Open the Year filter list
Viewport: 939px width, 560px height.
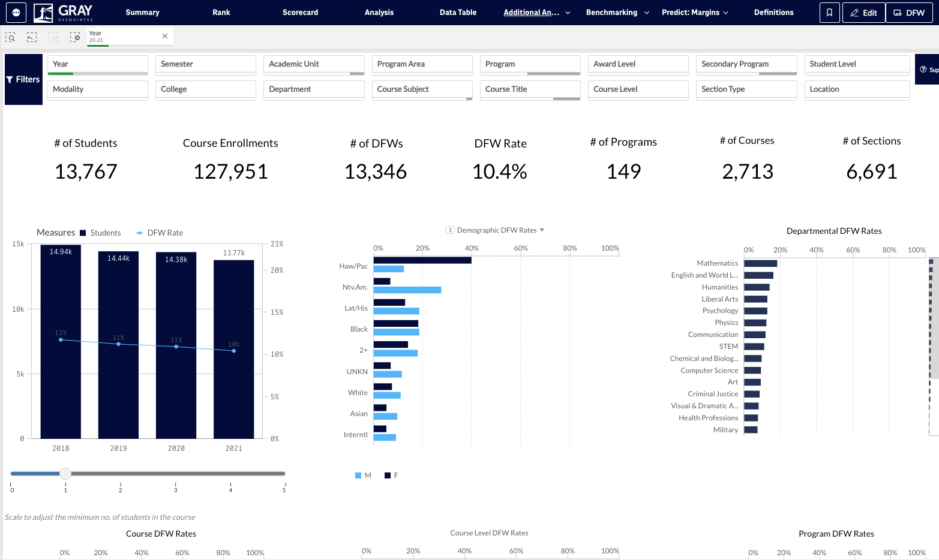(98, 65)
